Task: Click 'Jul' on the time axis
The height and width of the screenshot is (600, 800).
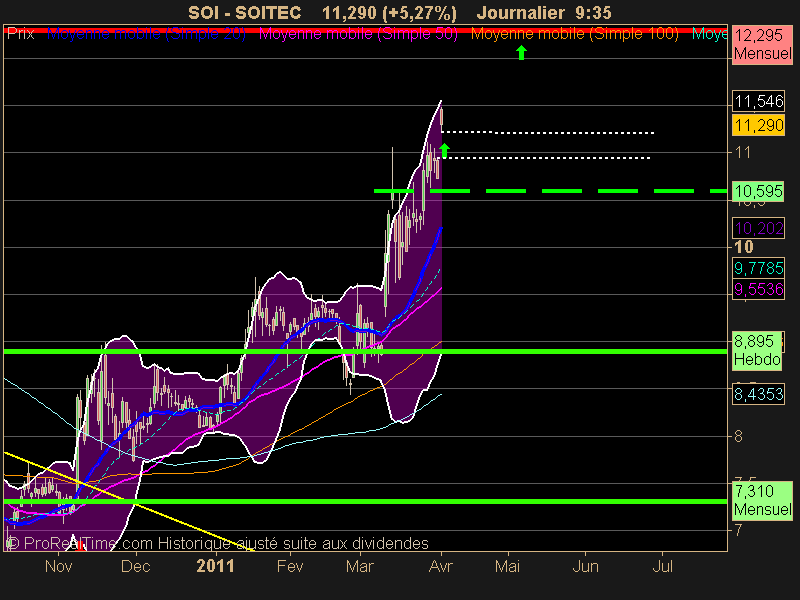Action: (x=662, y=566)
